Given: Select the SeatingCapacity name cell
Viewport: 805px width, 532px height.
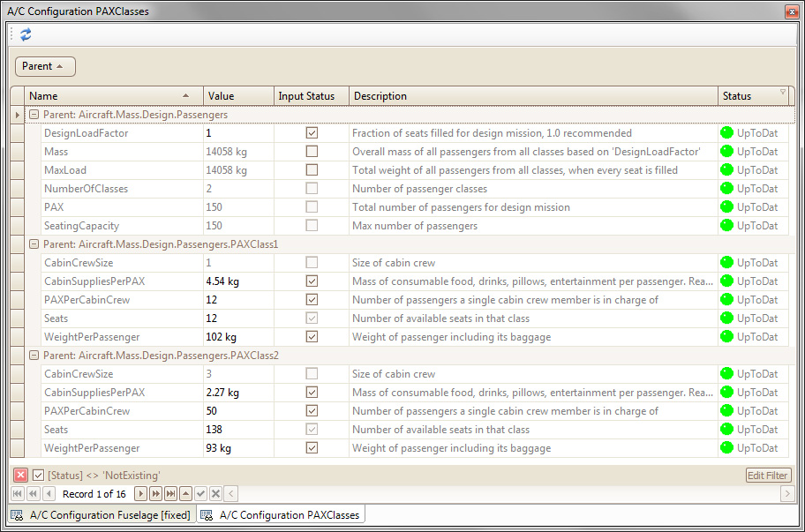Looking at the screenshot, I should coord(122,226).
